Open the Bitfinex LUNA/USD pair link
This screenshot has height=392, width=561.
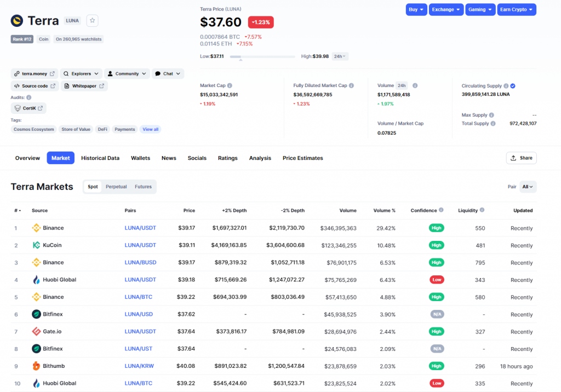pyautogui.click(x=139, y=314)
